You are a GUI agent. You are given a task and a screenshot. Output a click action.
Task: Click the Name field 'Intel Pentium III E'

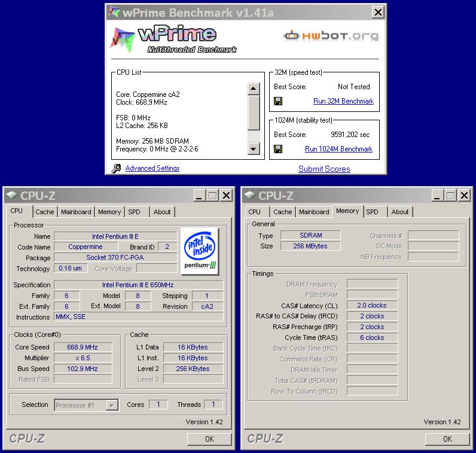pos(115,236)
